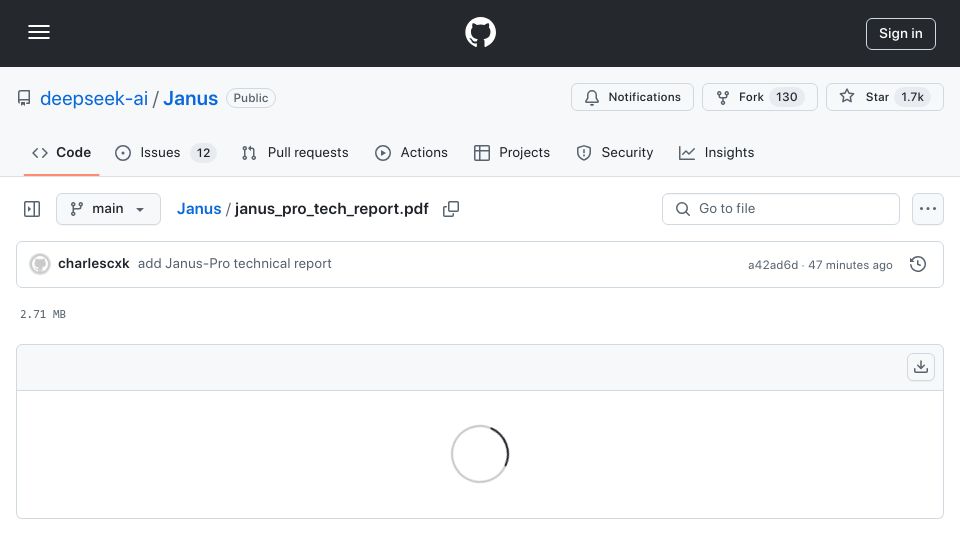
Task: Open charlescxk's avatar
Action: (40, 264)
